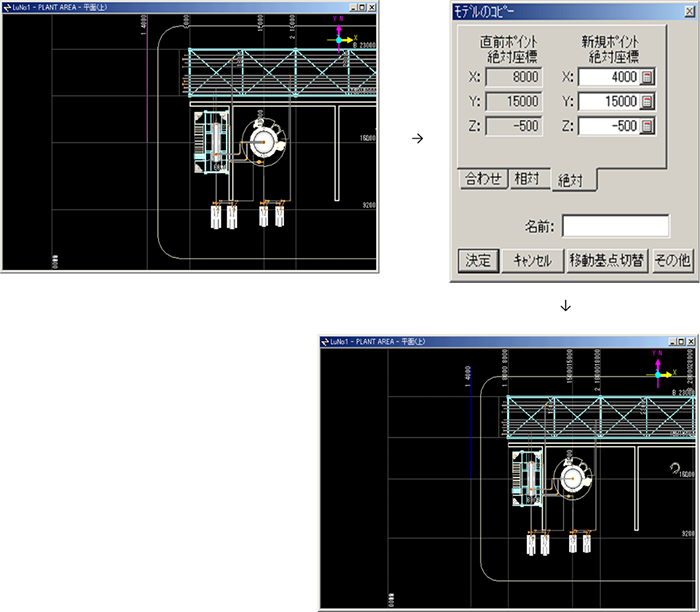Click the app icon in lower viewport title bar
700x612 pixels.
coord(325,341)
